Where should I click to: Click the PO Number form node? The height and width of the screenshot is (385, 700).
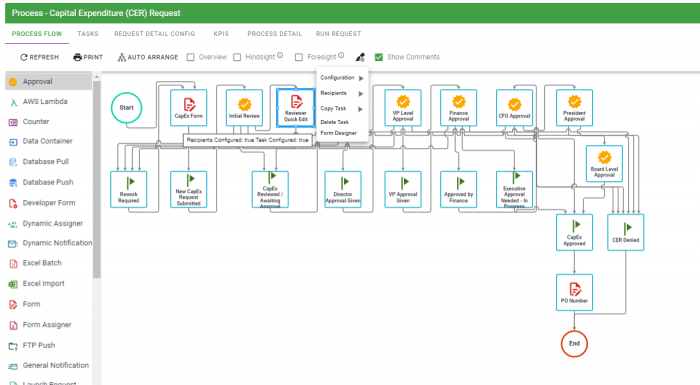[x=574, y=293]
